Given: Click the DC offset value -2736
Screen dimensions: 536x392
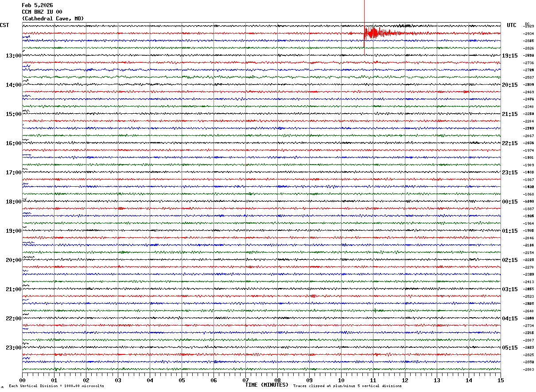Looking at the screenshot, I should (529, 63).
